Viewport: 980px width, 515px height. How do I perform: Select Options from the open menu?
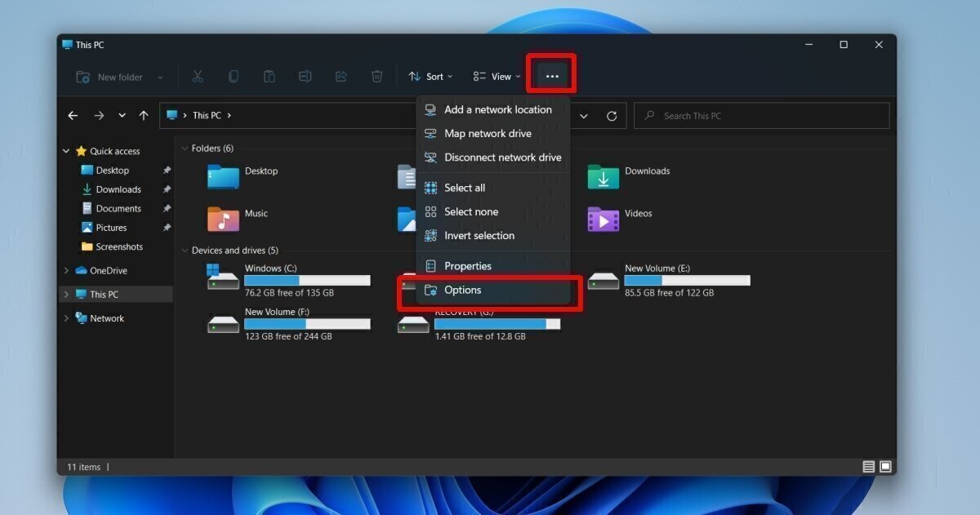[x=462, y=290]
